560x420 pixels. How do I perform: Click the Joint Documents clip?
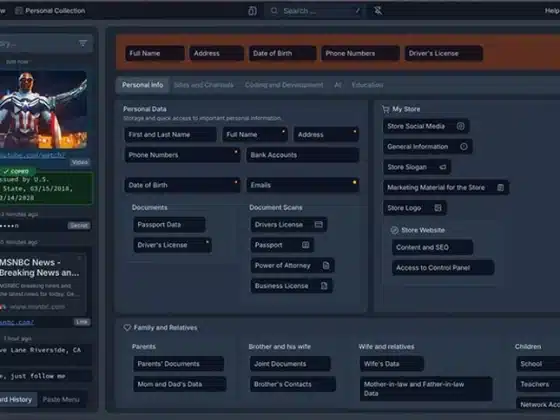[x=290, y=364]
